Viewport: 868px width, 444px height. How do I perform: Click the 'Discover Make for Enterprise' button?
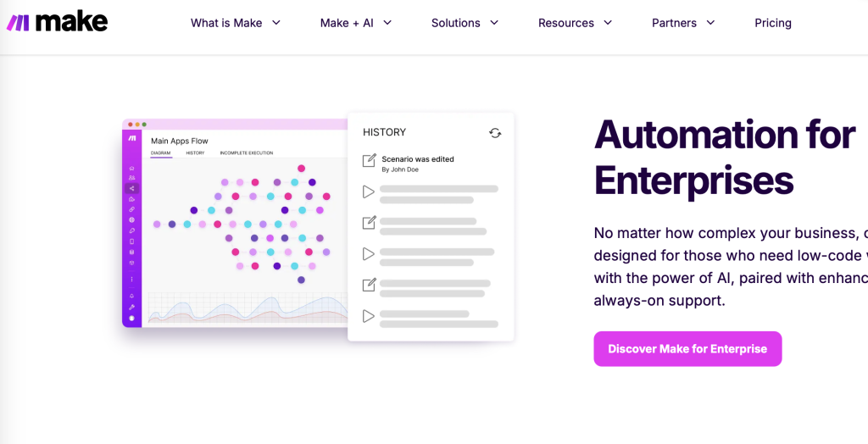687,349
